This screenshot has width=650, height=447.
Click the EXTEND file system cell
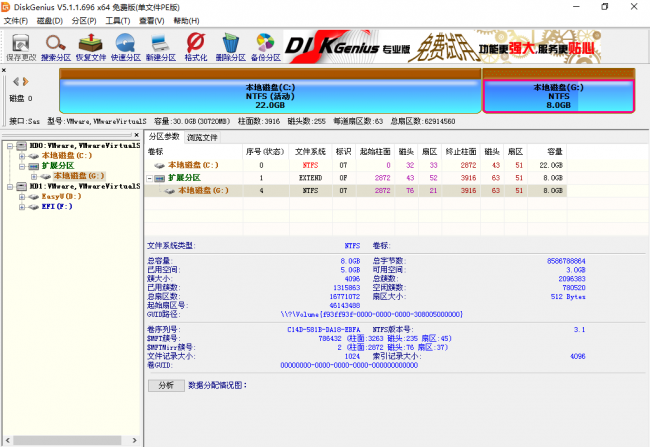pyautogui.click(x=310, y=178)
